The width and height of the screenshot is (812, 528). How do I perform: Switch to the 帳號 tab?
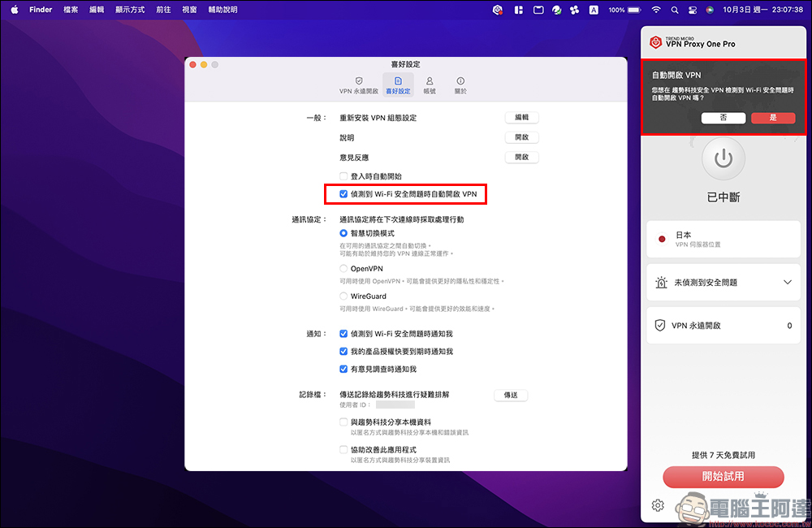pos(429,85)
